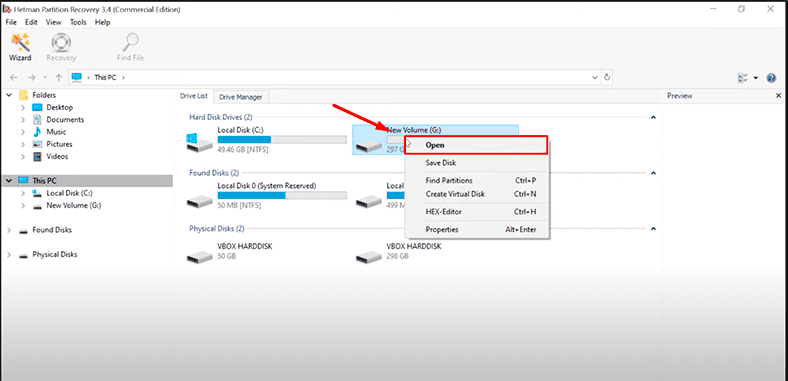Go back with the left arrow

click(x=14, y=77)
